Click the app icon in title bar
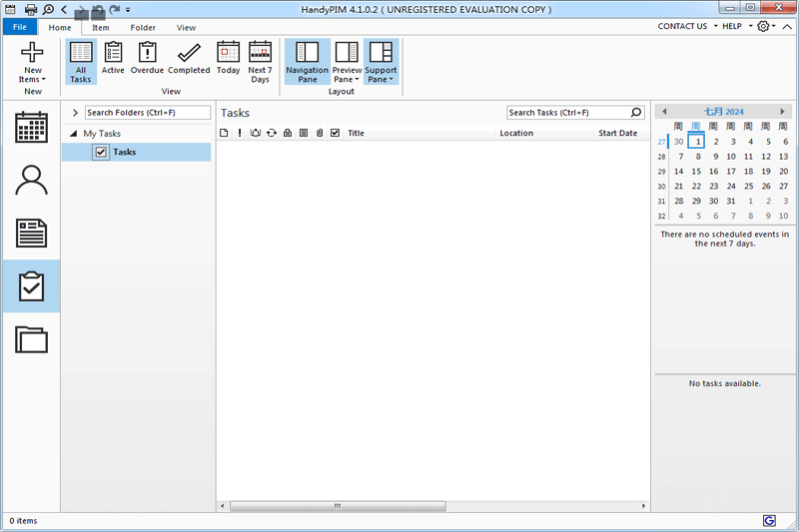The image size is (799, 532). (x=10, y=9)
